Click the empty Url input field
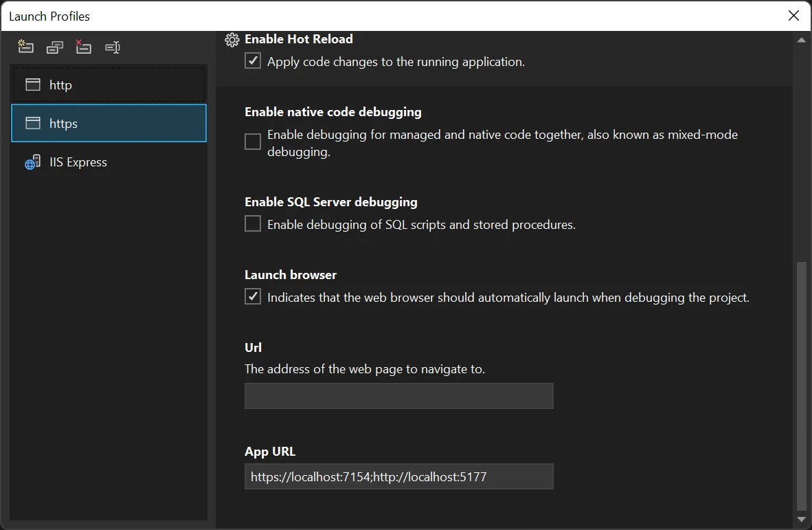Image resolution: width=812 pixels, height=530 pixels. [x=398, y=396]
